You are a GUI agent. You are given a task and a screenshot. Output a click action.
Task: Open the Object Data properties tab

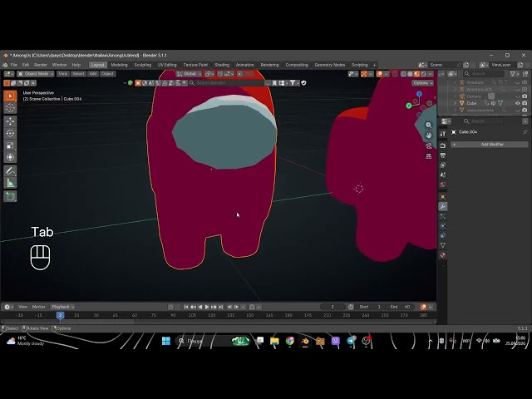point(443,245)
